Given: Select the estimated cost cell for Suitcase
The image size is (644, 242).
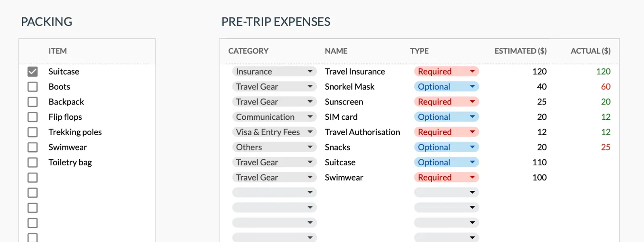Looking at the screenshot, I should coord(539,162).
